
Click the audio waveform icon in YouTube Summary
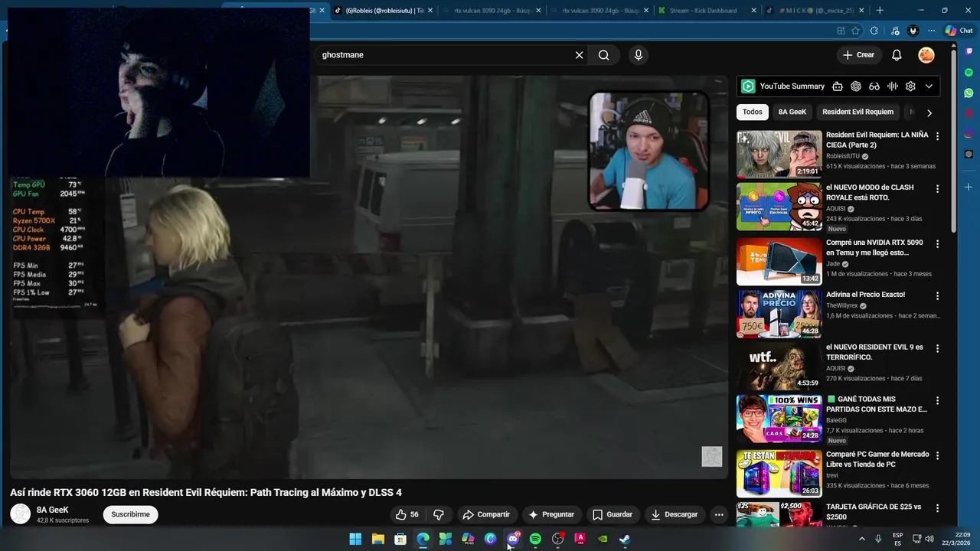[x=892, y=86]
